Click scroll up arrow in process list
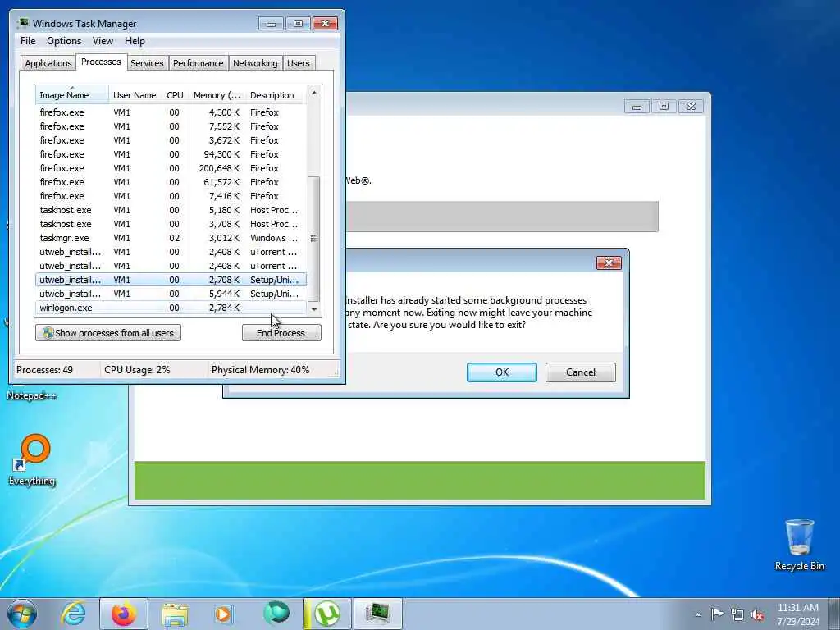Screen dimensions: 840x630 click(x=314, y=93)
